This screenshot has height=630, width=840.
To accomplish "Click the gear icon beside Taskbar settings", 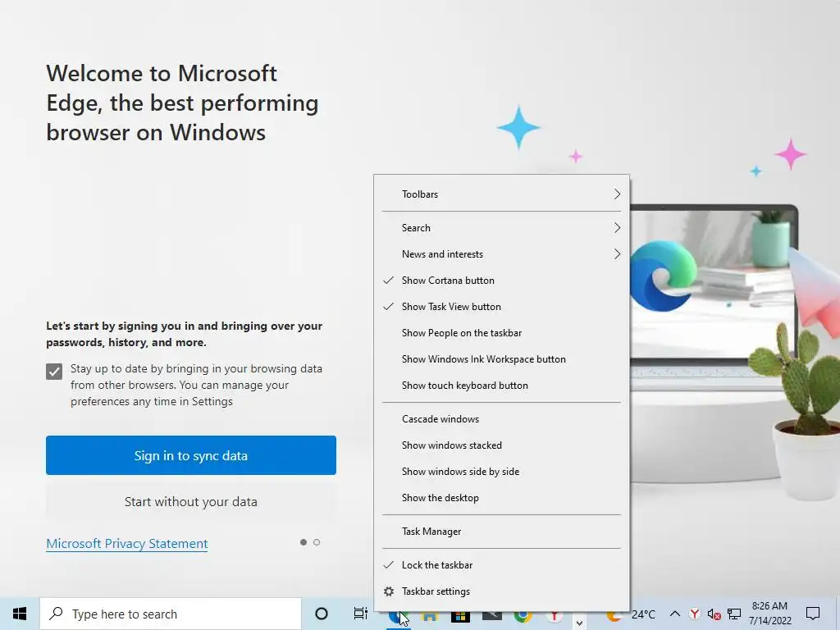I will [389, 591].
